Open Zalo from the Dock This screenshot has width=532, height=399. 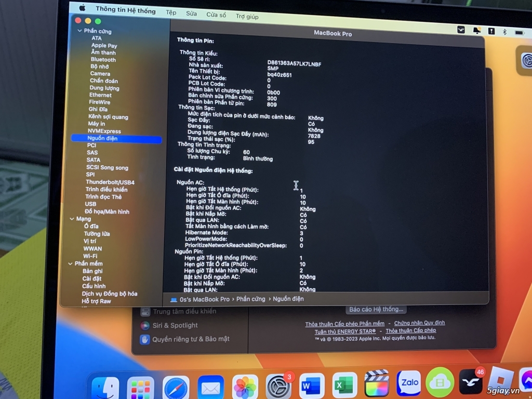[x=408, y=383]
